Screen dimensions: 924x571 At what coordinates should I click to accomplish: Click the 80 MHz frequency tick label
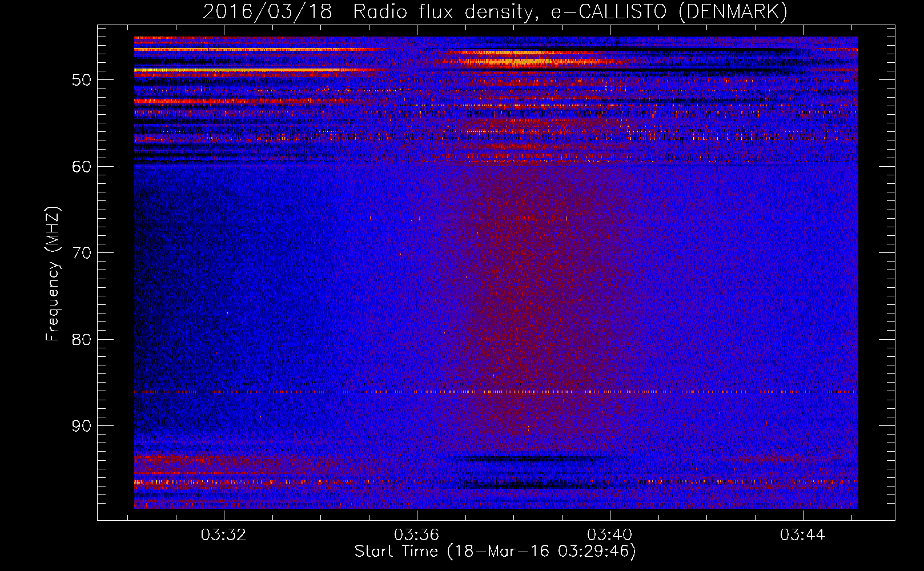coord(82,340)
